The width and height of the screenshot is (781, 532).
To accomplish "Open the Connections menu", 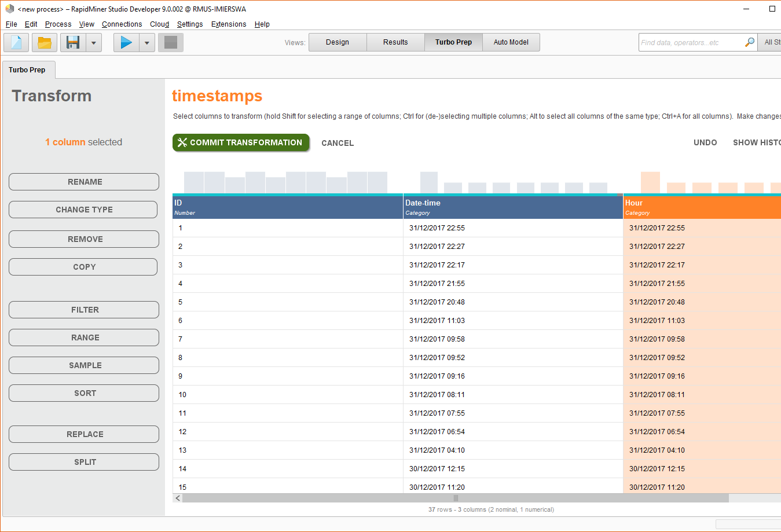I will pyautogui.click(x=122, y=24).
